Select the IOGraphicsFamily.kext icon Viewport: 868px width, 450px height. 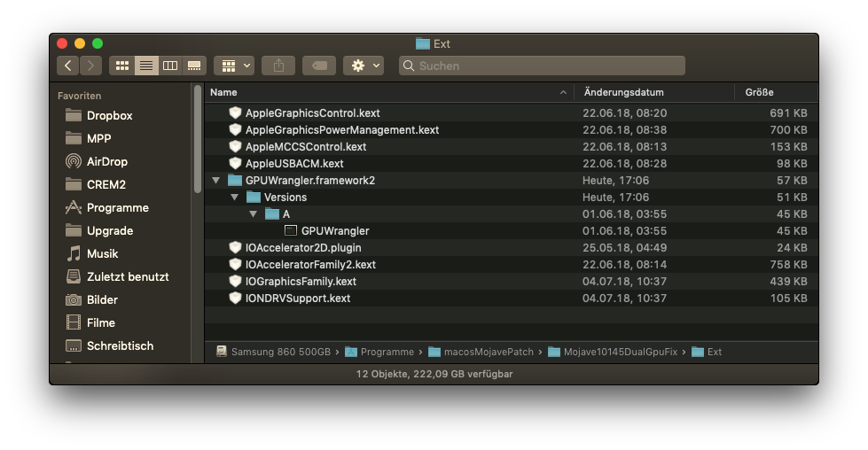pyautogui.click(x=235, y=281)
